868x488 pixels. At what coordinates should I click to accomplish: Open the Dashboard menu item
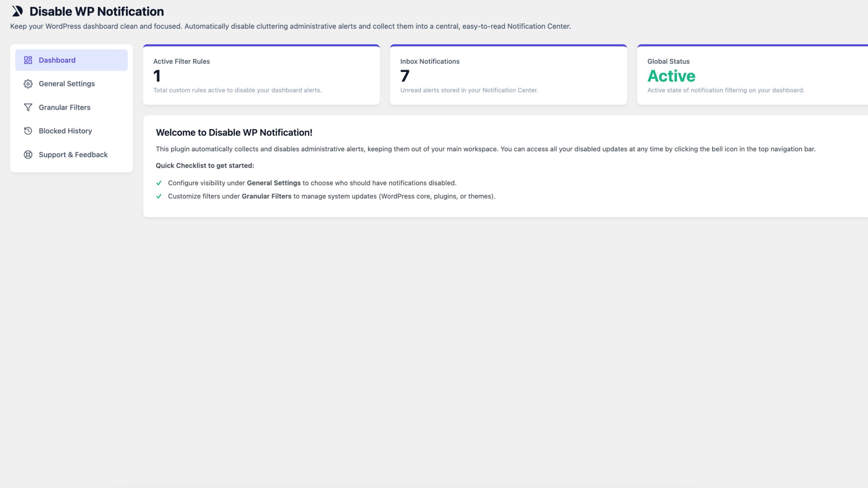(x=71, y=60)
